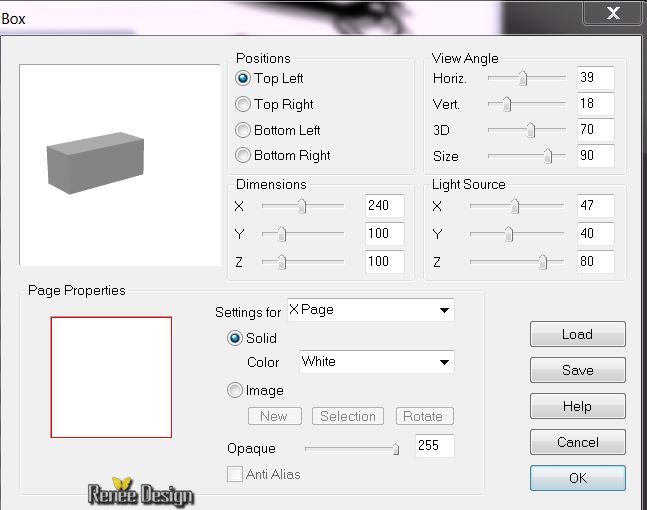Viewport: 647px width, 510px height.
Task: Click the gray 3D box preview
Action: pos(95,163)
